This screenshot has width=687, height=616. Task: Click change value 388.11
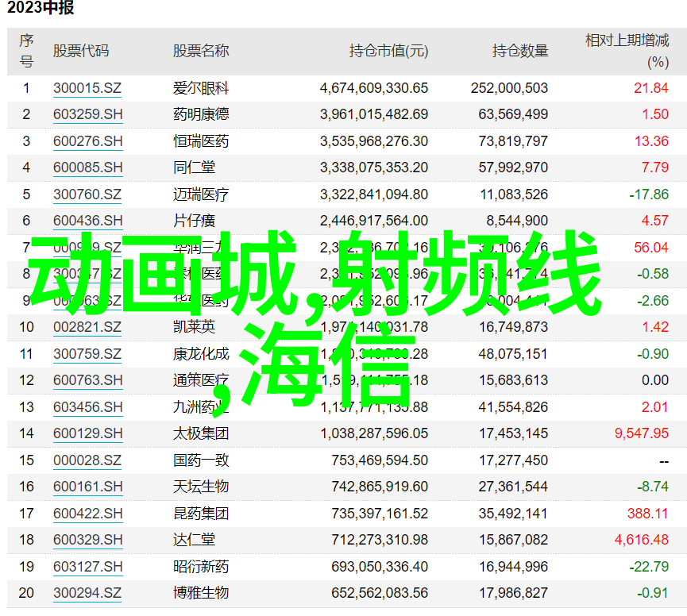648,514
